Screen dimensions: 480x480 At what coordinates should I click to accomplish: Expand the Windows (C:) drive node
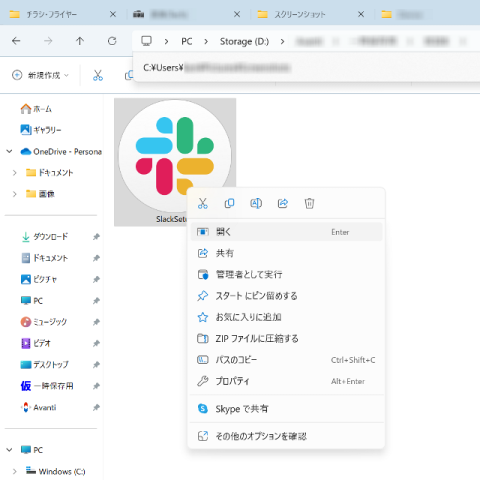[14, 471]
